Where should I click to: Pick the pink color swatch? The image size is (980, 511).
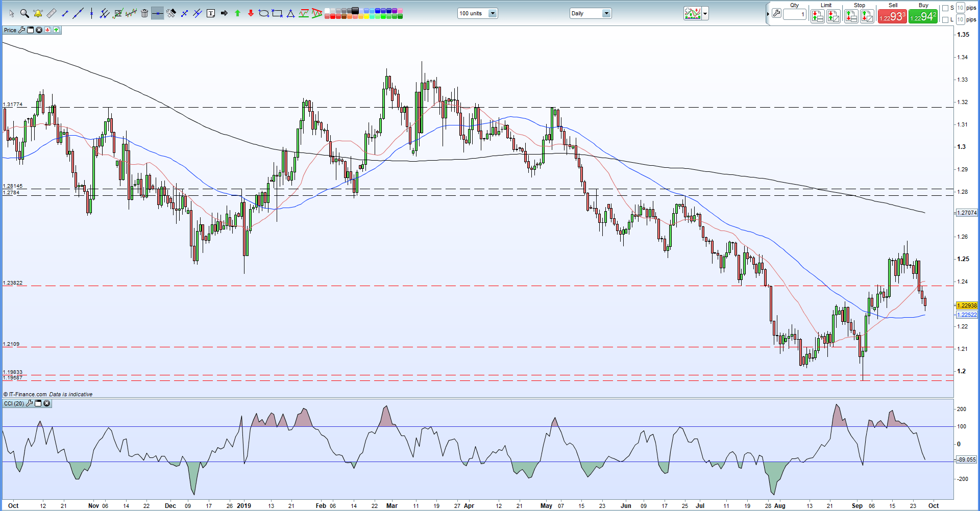(x=400, y=11)
